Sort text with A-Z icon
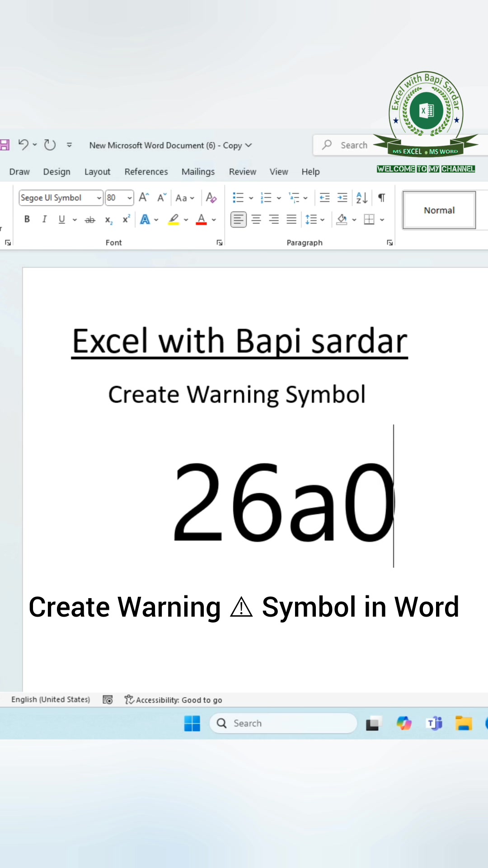 [361, 198]
